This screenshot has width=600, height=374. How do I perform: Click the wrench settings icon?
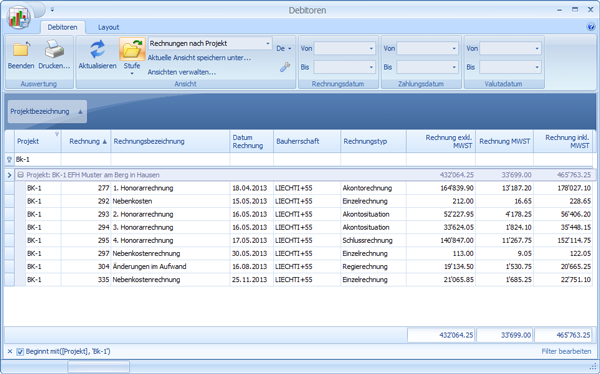(x=285, y=67)
